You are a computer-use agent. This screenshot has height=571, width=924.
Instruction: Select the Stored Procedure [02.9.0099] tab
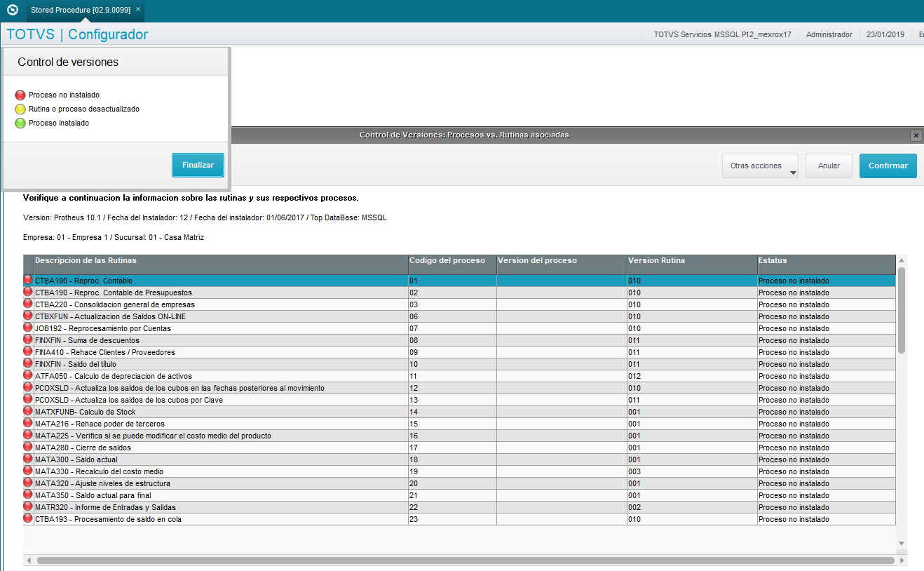[85, 10]
